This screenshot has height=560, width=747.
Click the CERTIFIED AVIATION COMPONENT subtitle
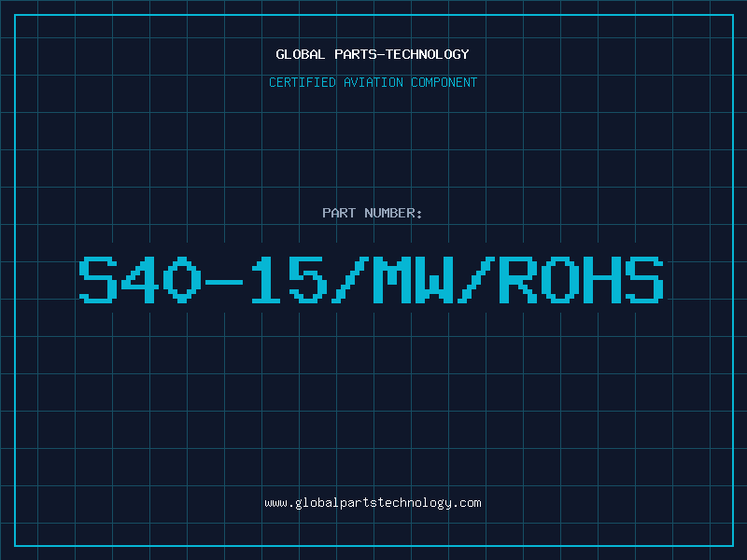pos(373,82)
